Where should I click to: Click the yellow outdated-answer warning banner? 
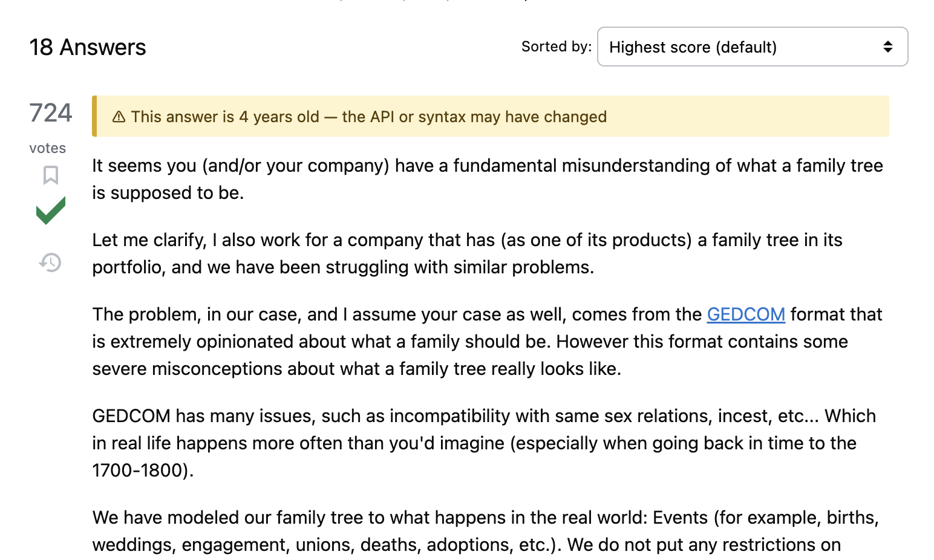[726, 117]
